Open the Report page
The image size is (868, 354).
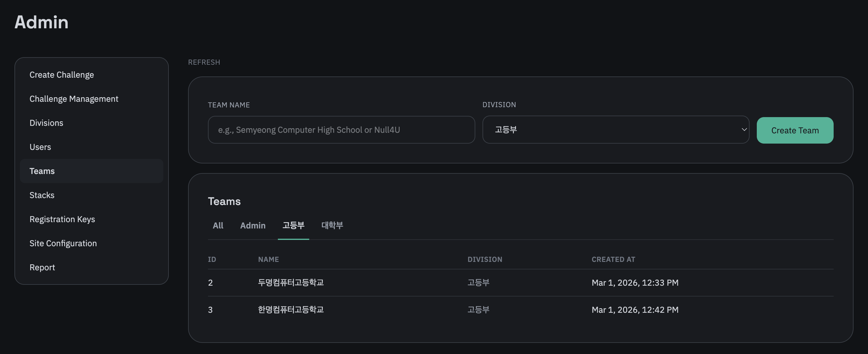[42, 267]
